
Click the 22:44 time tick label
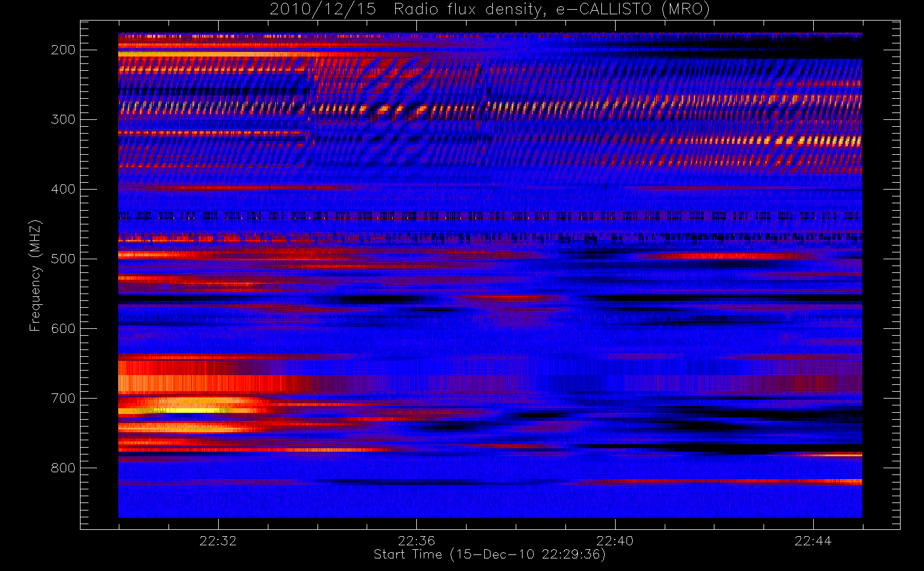pyautogui.click(x=813, y=541)
